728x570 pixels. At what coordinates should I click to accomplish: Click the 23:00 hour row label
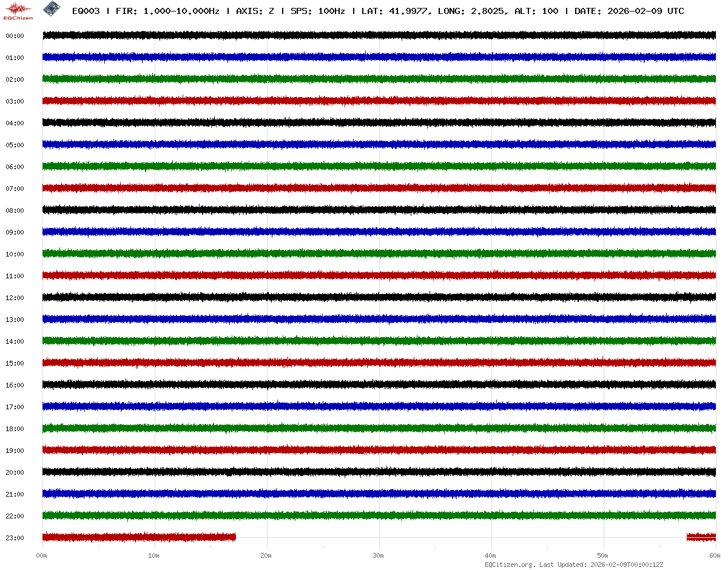click(x=15, y=538)
